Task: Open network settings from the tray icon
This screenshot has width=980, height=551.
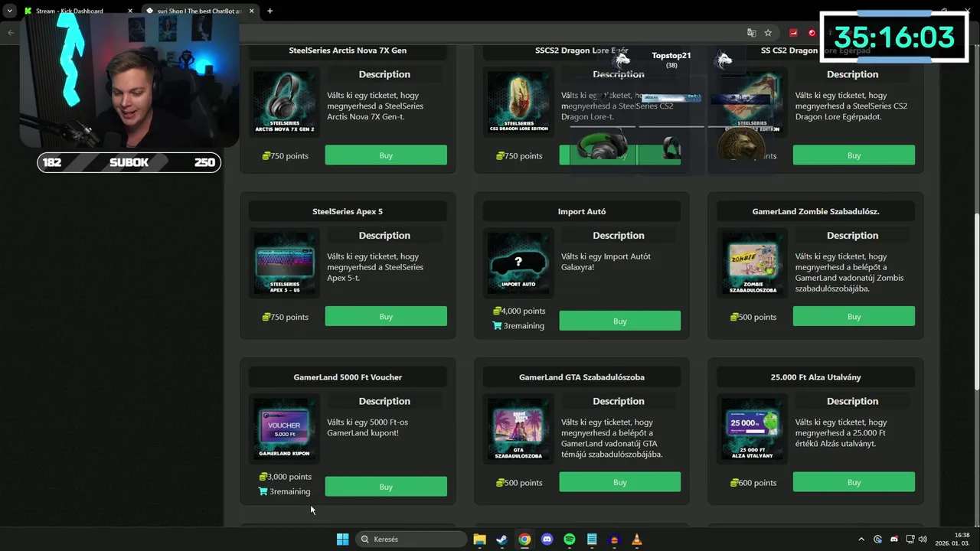Action: 910,539
